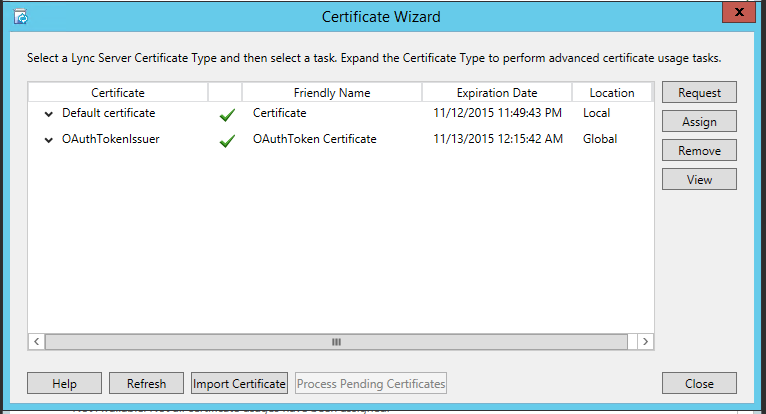Click the Request button
Viewport: 766px width, 414px height.
[x=699, y=92]
